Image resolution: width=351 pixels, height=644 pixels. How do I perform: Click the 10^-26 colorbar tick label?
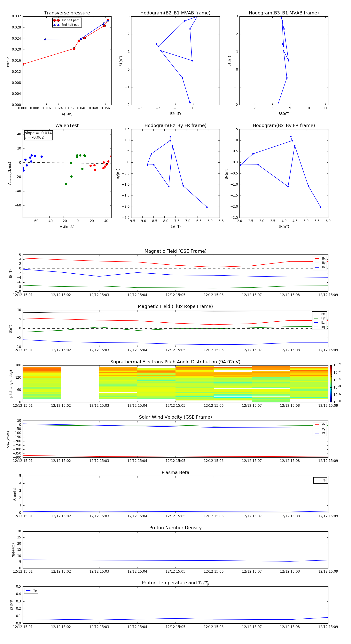tap(337, 365)
